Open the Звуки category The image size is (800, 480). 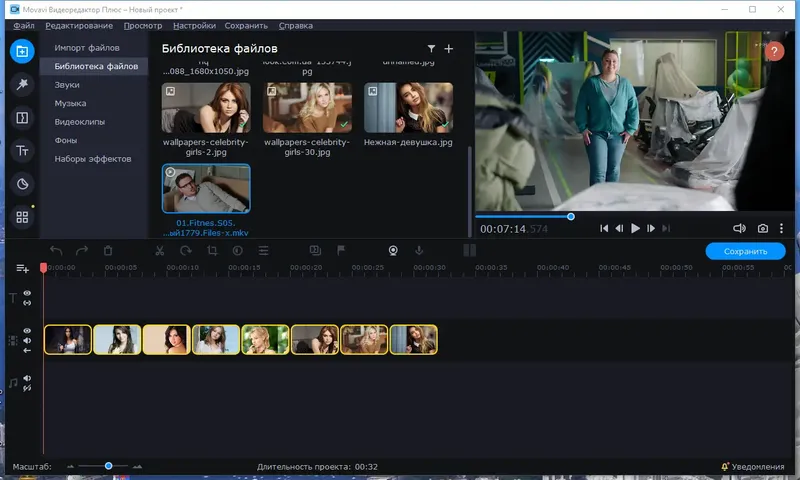[67, 85]
